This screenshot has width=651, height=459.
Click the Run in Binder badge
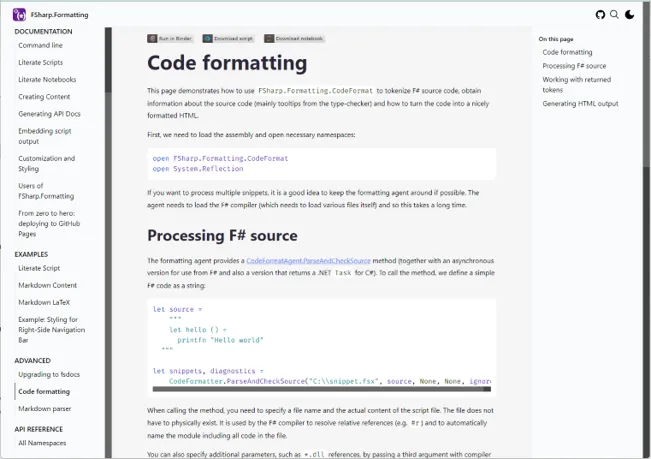pyautogui.click(x=170, y=39)
